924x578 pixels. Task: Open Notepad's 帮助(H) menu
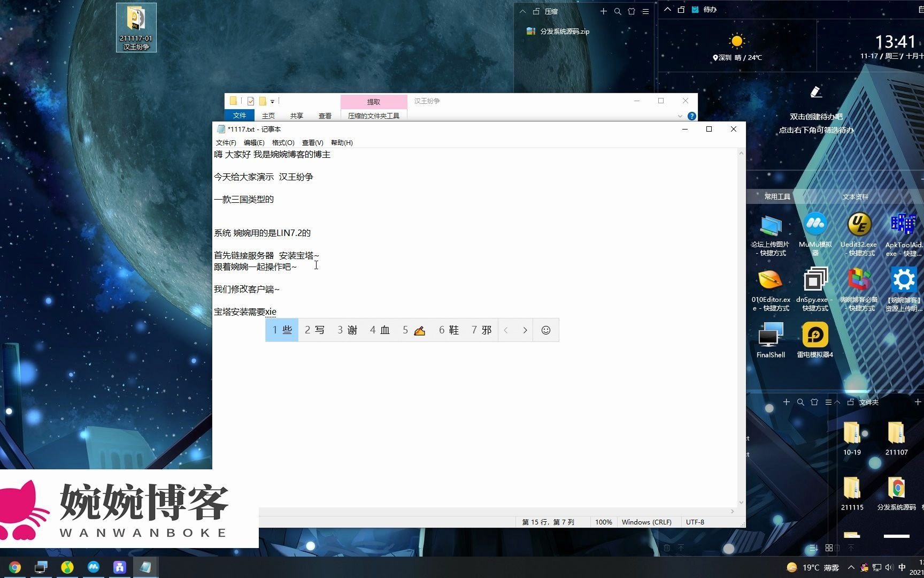click(x=342, y=143)
